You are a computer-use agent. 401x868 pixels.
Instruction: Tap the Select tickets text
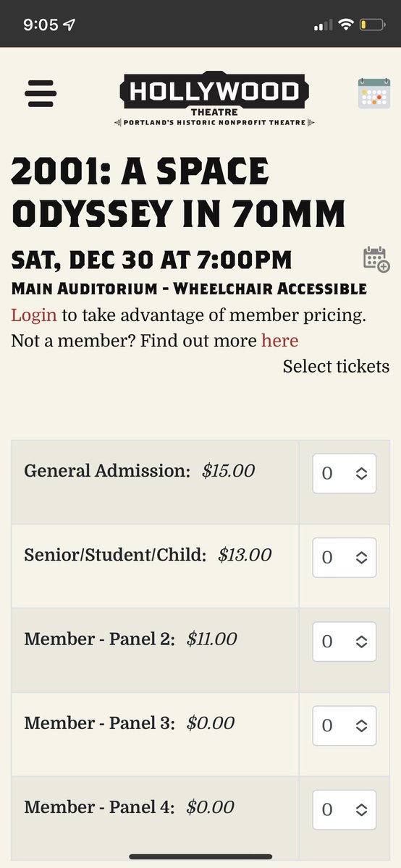[336, 367]
